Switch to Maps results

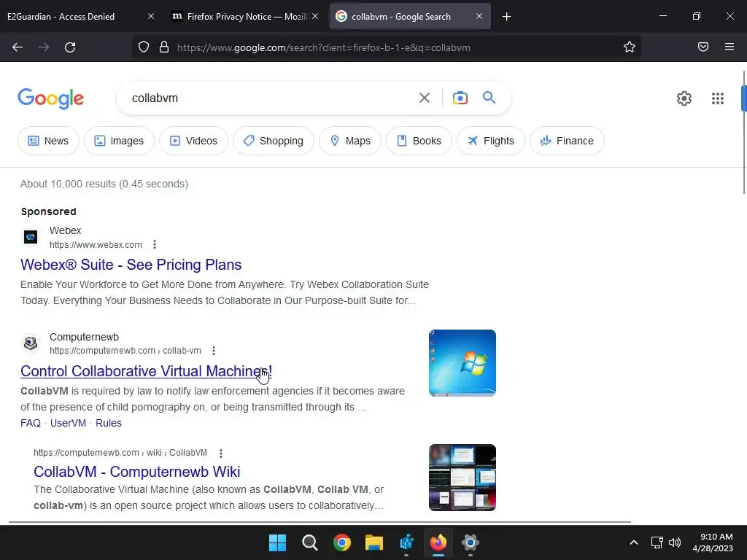coord(350,141)
